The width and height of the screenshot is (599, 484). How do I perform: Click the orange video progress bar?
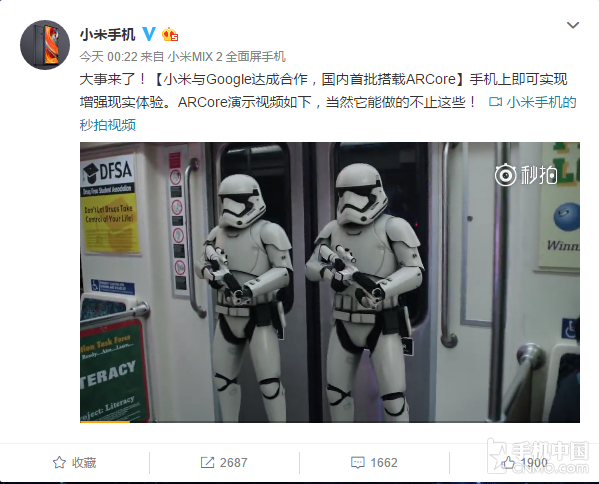click(105, 422)
